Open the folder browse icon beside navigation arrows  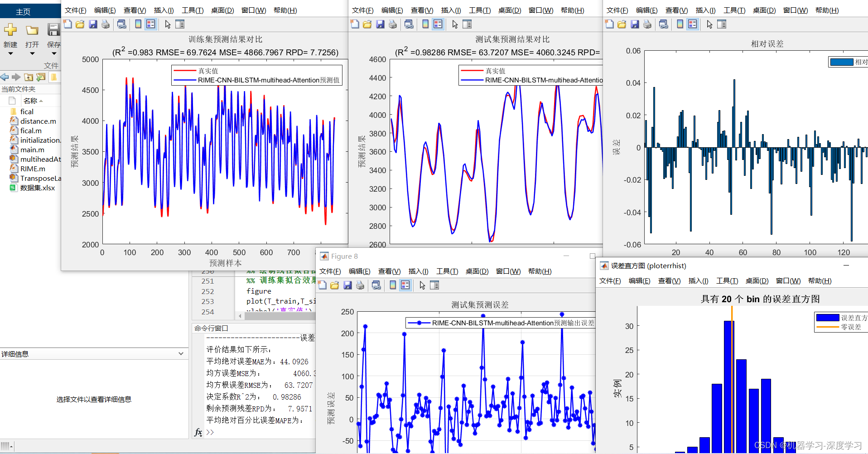click(41, 77)
